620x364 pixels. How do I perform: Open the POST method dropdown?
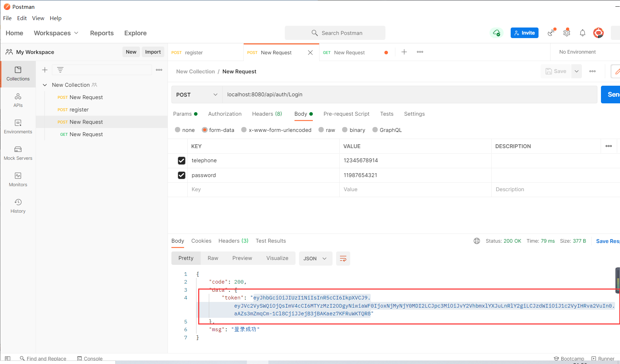click(196, 95)
